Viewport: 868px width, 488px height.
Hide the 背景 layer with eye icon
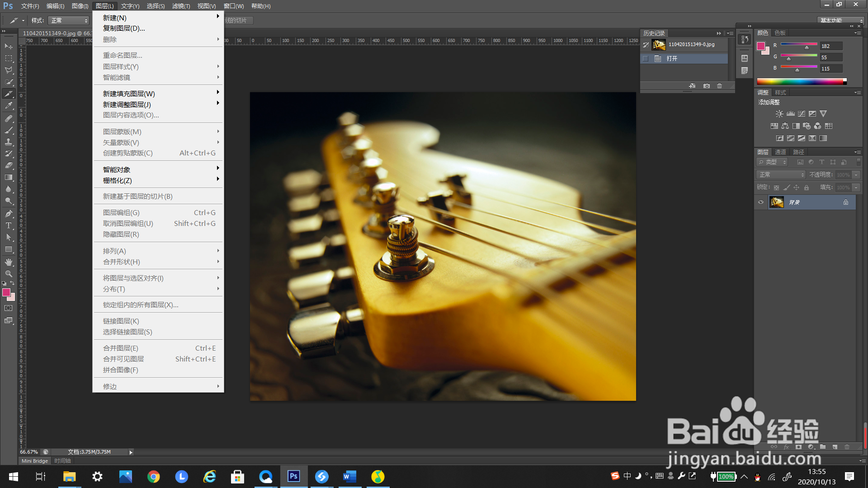[761, 202]
